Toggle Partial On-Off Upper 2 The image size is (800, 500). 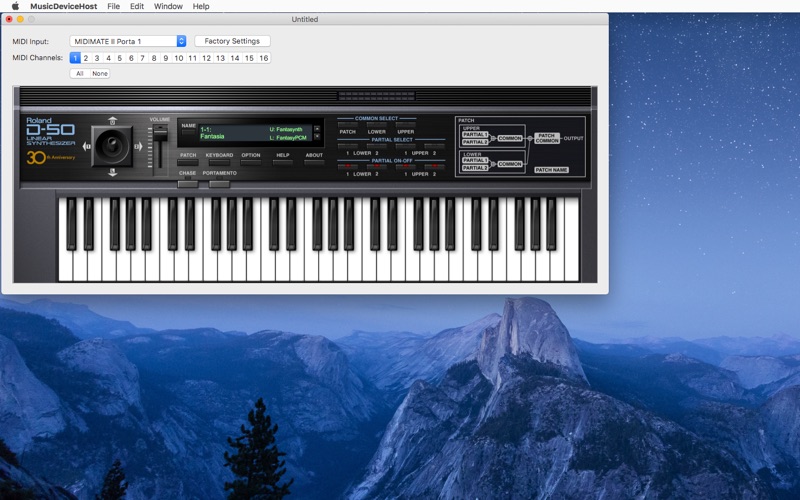(435, 167)
